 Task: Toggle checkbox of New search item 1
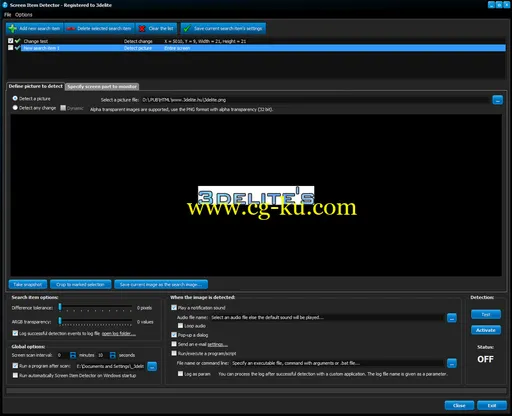pos(10,48)
